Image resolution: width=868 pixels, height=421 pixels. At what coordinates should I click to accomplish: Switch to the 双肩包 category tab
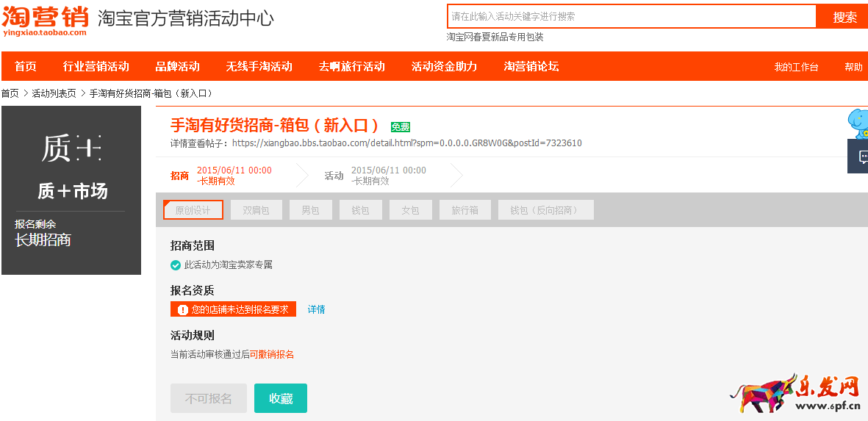pos(256,210)
